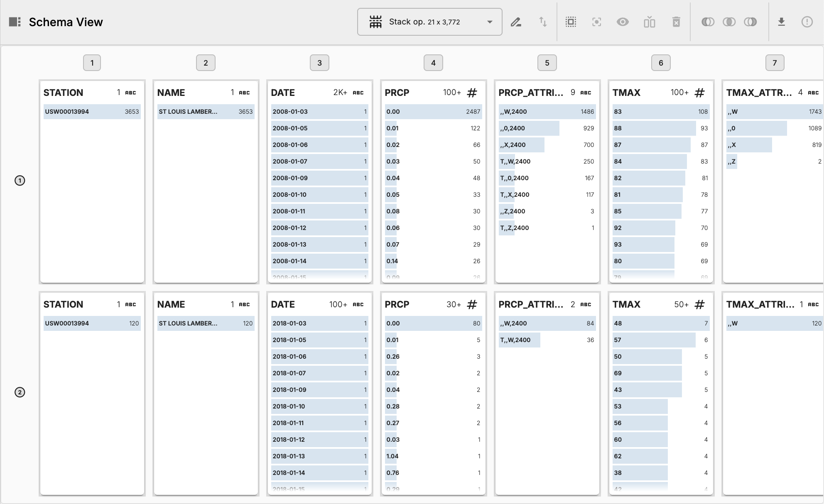Click the ABC type icon on second PRCP_ATTRI card
The image size is (824, 504).
(x=586, y=304)
